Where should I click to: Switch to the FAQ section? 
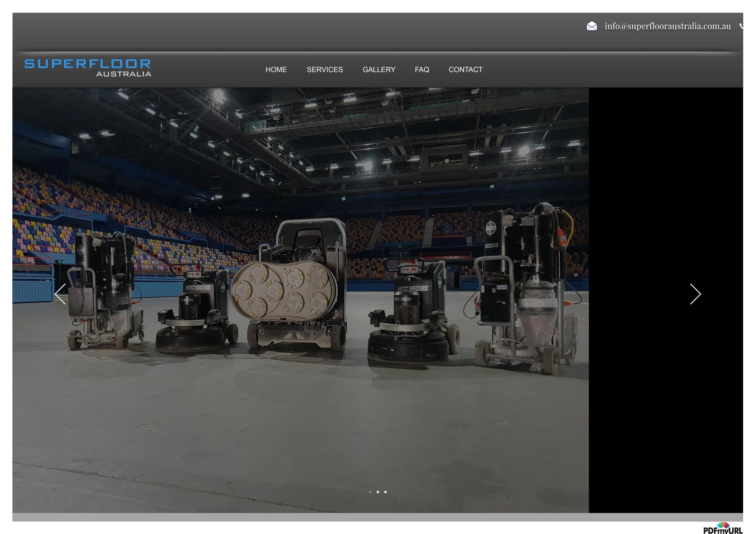422,70
